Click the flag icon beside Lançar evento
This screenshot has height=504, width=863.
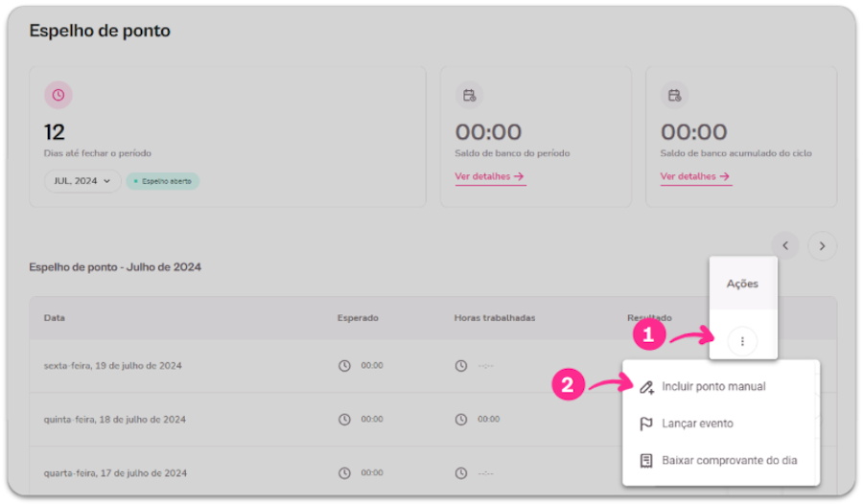pyautogui.click(x=645, y=424)
